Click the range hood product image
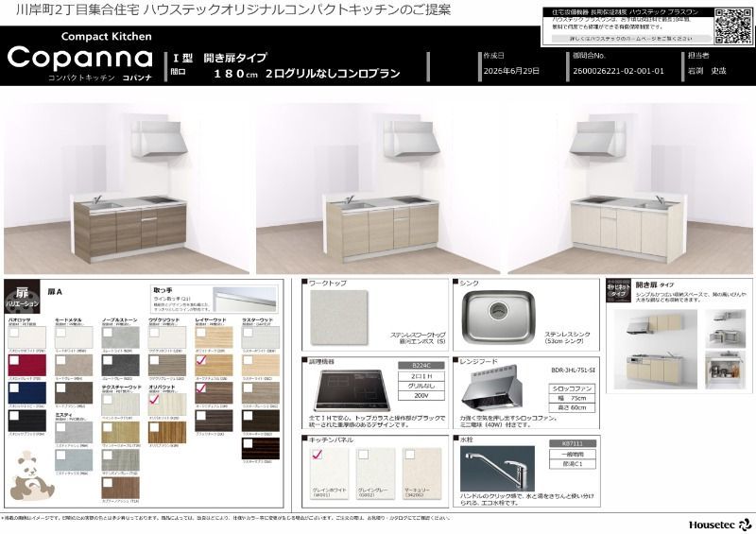 tap(491, 388)
